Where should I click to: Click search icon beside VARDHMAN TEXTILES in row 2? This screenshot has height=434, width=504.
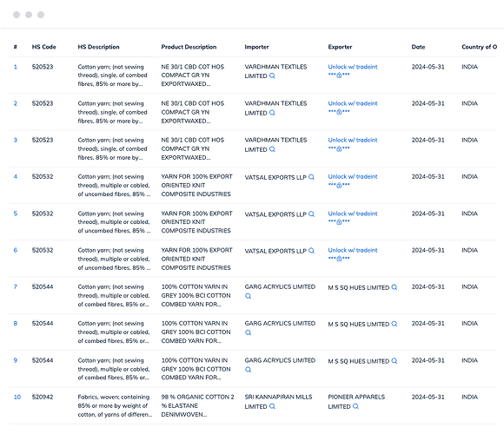click(x=272, y=113)
